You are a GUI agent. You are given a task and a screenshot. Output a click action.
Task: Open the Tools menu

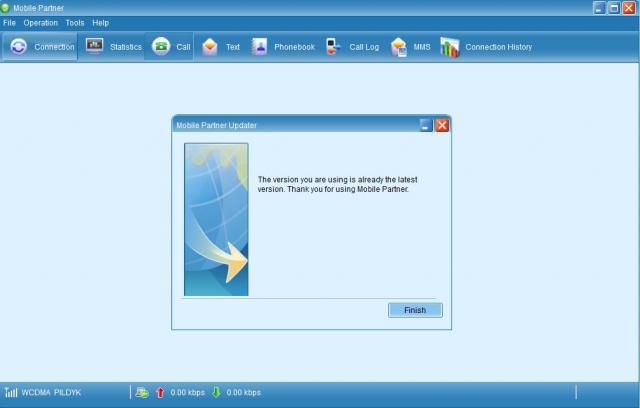pos(75,22)
